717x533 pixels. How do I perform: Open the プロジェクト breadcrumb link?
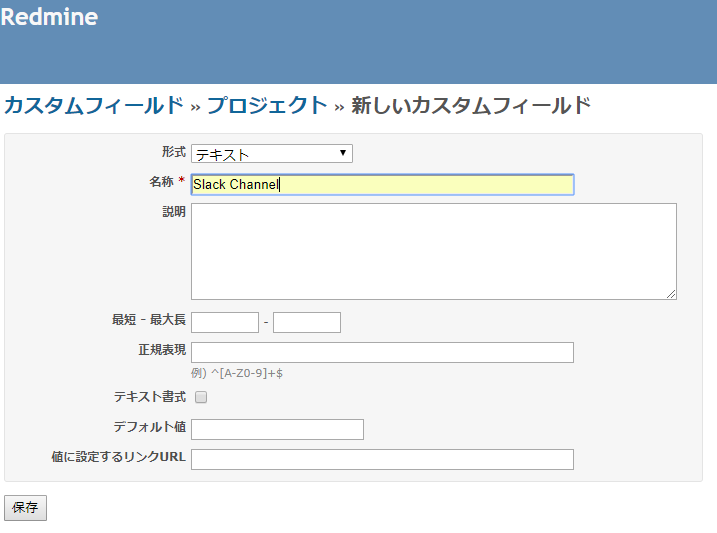267,106
